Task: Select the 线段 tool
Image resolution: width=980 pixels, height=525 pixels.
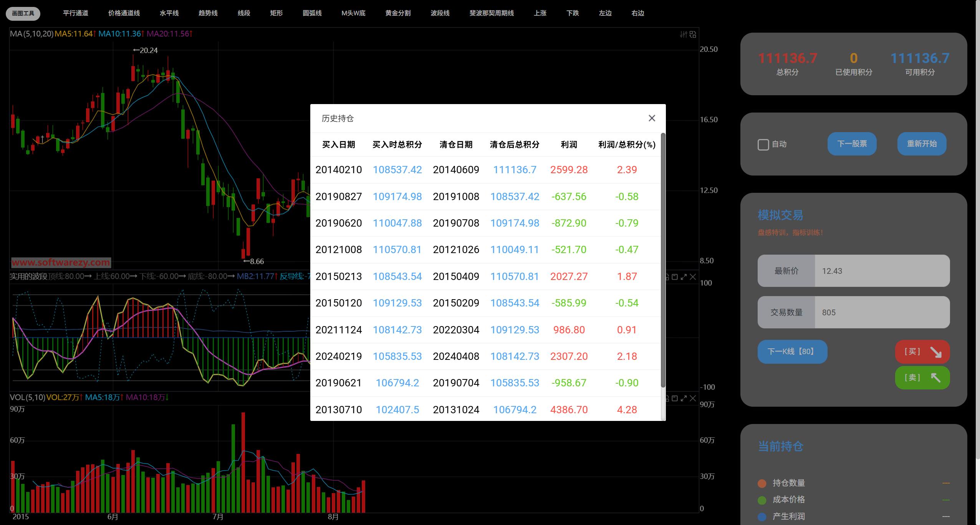Action: tap(244, 13)
